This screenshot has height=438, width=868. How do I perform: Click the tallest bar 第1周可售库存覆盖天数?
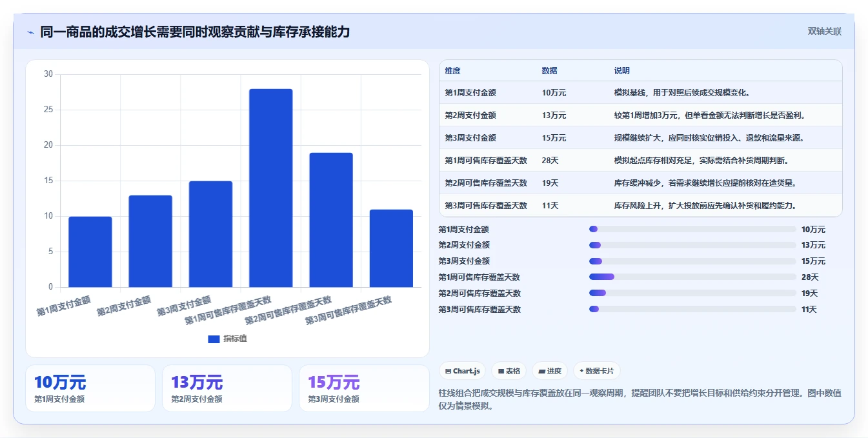pyautogui.click(x=271, y=188)
